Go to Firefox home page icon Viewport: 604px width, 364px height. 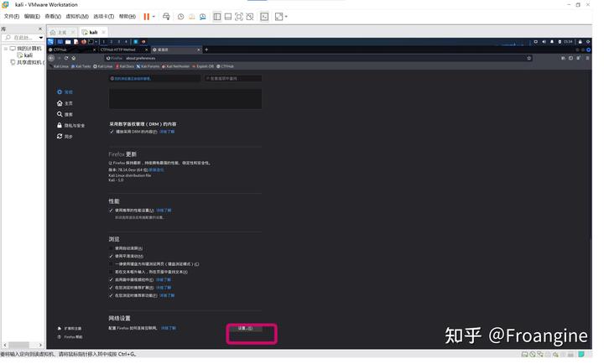[x=74, y=58]
